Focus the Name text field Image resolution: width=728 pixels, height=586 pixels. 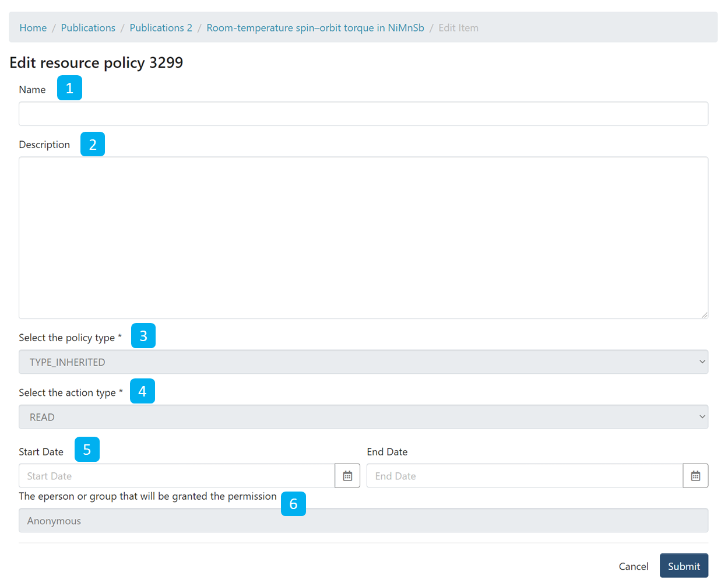(363, 114)
